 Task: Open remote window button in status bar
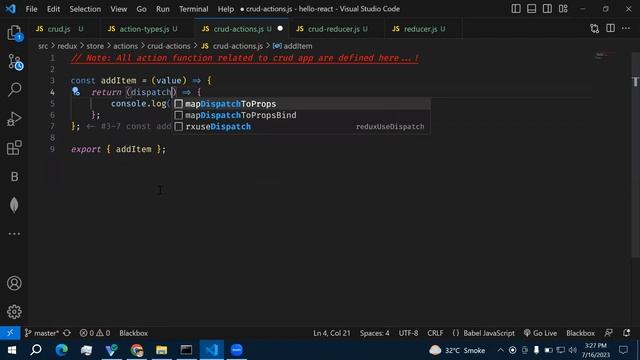coord(10,333)
